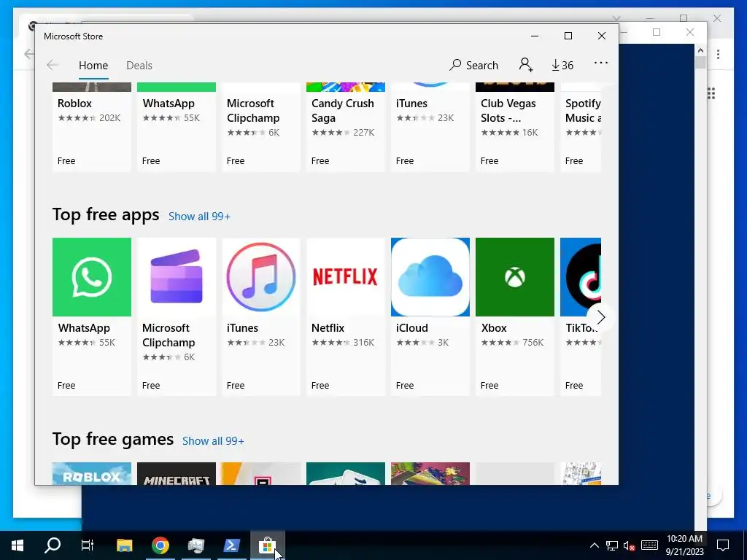Show all 99+ top free apps
747x560 pixels.
199,216
